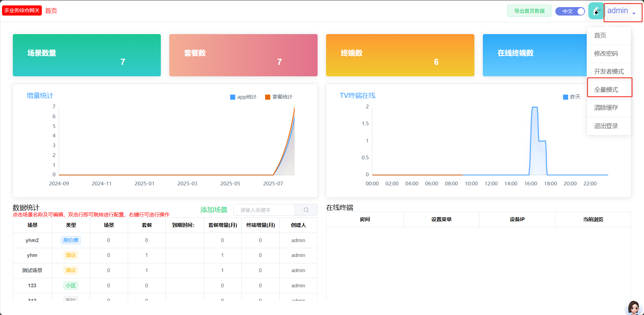Open the 首页 breadcrumb tab
This screenshot has height=315, width=644.
pos(51,11)
